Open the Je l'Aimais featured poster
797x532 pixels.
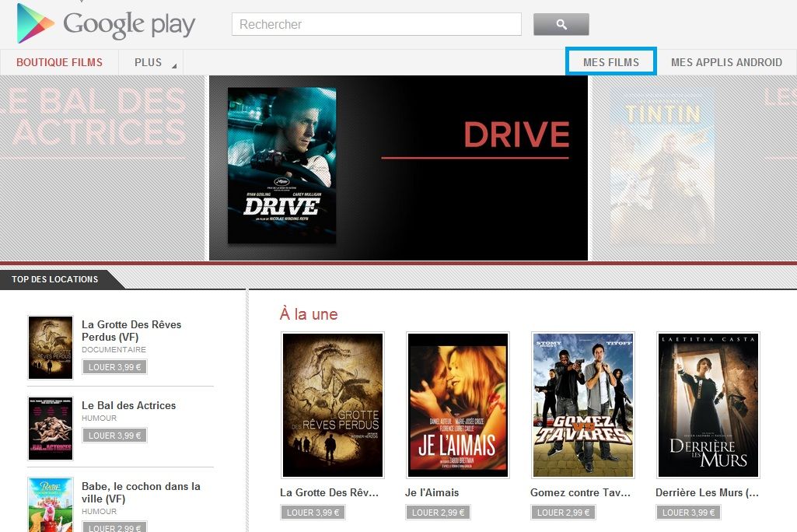457,405
